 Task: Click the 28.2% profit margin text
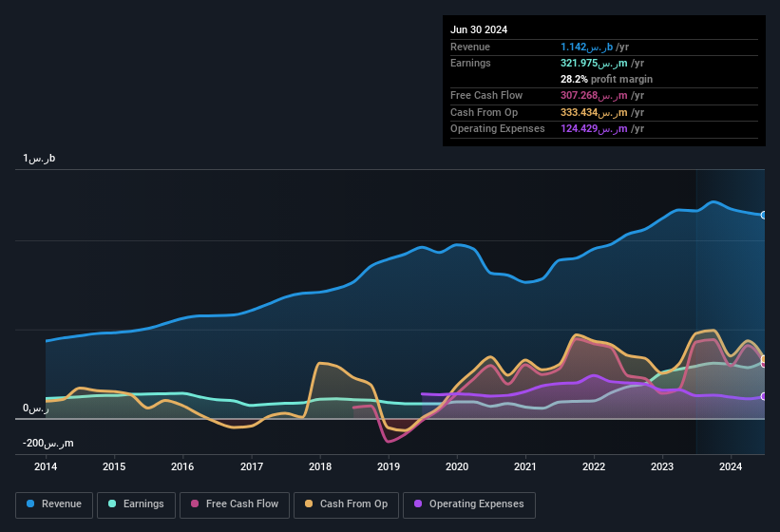click(606, 79)
